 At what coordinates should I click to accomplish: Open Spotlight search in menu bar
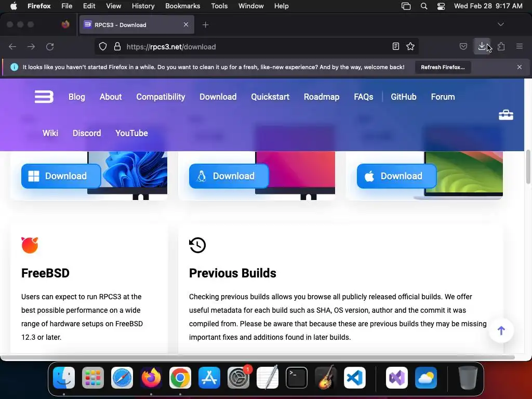(424, 6)
